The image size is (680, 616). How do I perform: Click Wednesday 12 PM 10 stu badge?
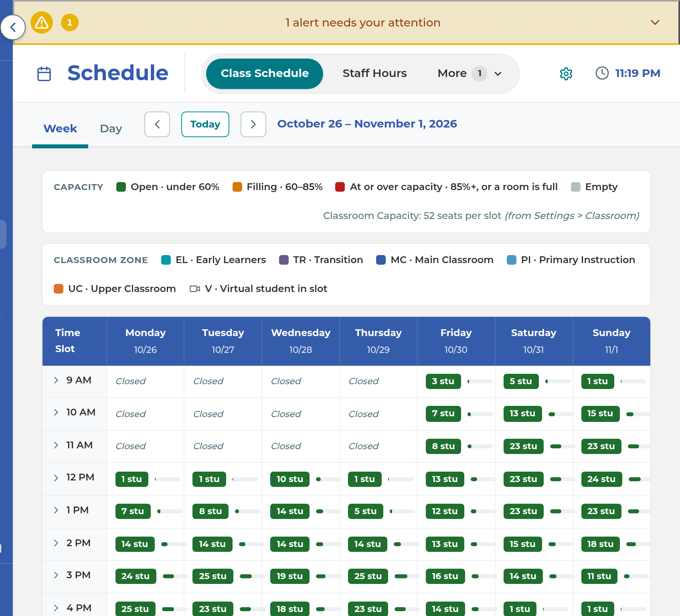[x=290, y=479]
